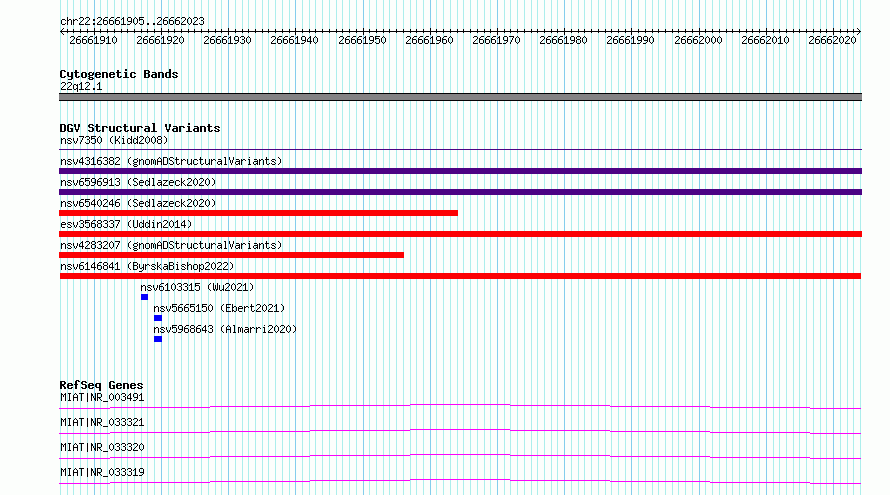Open transcript MIAT|NR_003491 label

pos(102,397)
